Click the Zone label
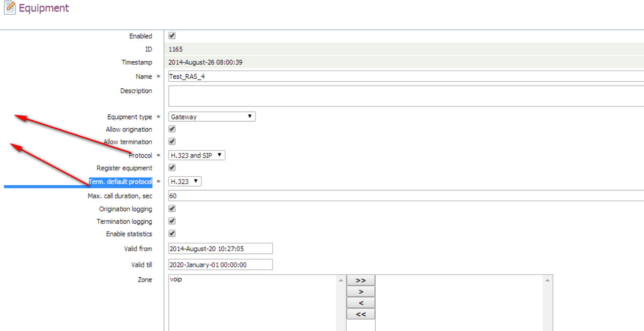This screenshot has height=331, width=644. click(x=145, y=280)
